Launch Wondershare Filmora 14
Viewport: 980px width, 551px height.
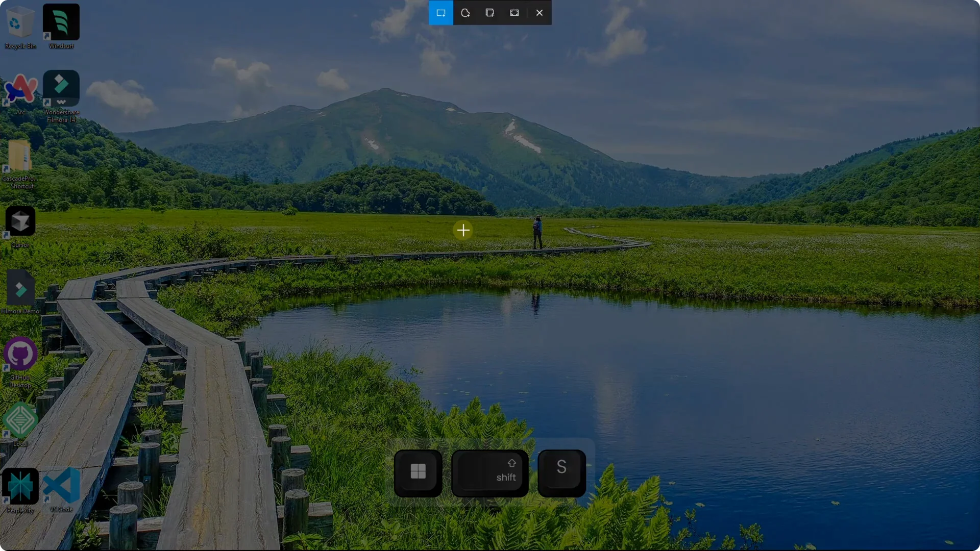coord(61,88)
